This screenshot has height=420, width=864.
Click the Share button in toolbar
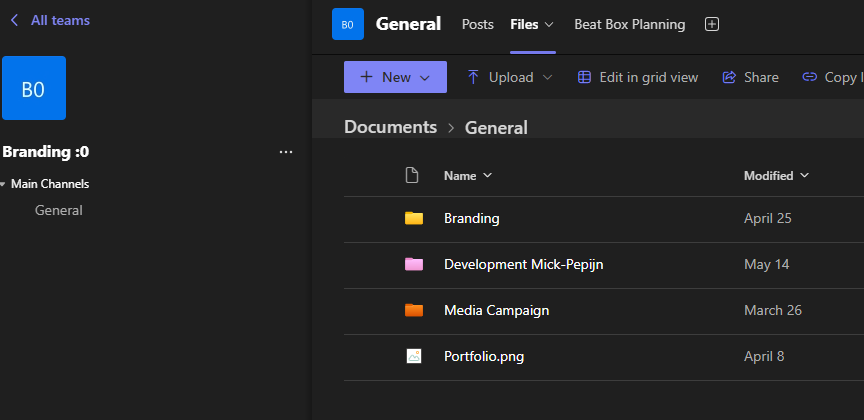click(x=750, y=77)
